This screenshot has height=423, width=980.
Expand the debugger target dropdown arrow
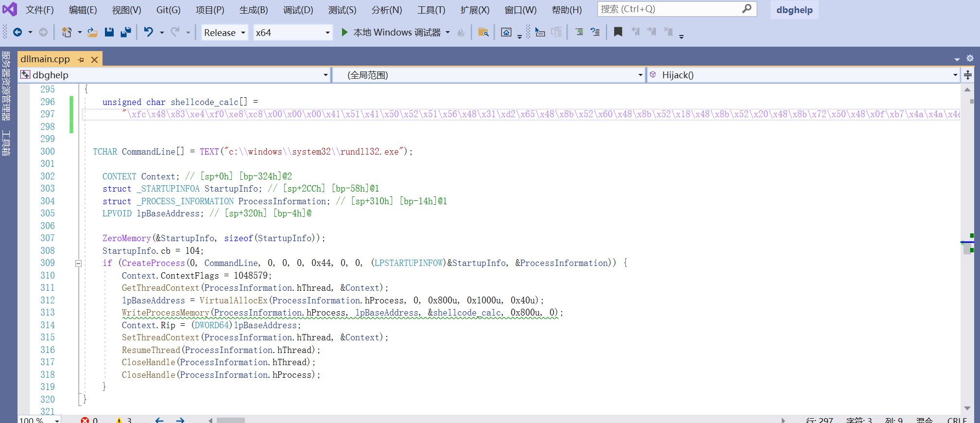click(x=447, y=33)
